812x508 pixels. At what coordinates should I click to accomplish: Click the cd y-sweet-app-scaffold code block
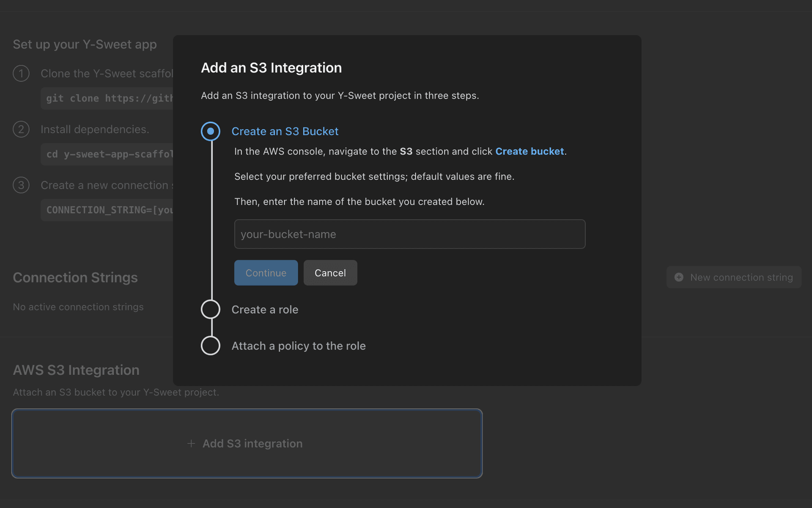point(107,154)
